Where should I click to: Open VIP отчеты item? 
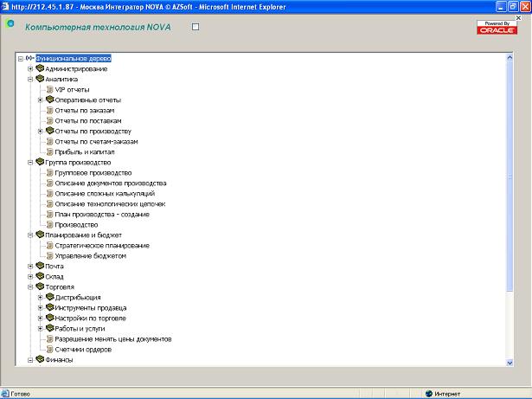click(72, 90)
